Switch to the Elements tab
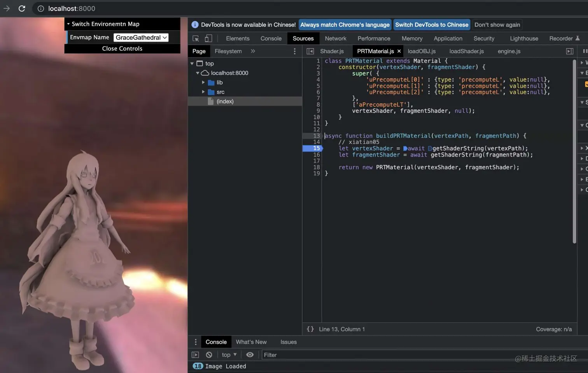The height and width of the screenshot is (373, 588). [238, 38]
